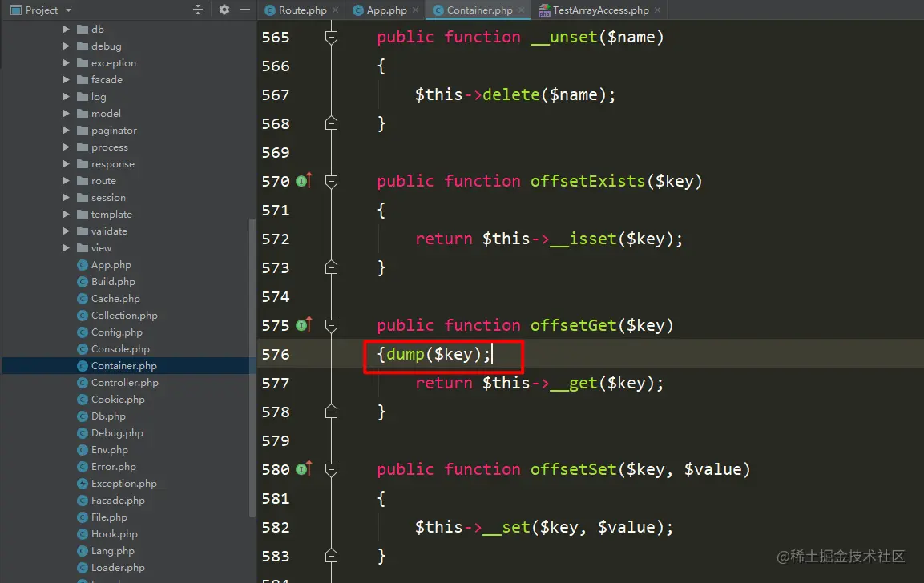Close the App.php tab
The width and height of the screenshot is (924, 583).
415,10
